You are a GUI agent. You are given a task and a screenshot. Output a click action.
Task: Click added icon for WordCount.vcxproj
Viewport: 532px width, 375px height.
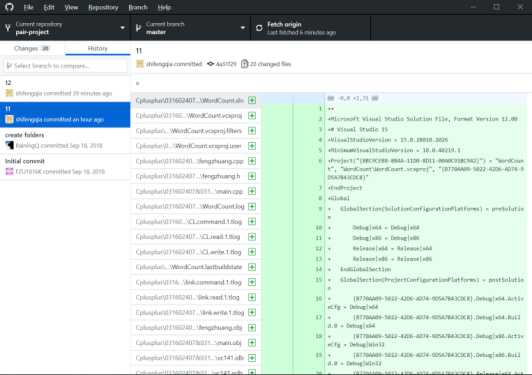tap(252, 115)
